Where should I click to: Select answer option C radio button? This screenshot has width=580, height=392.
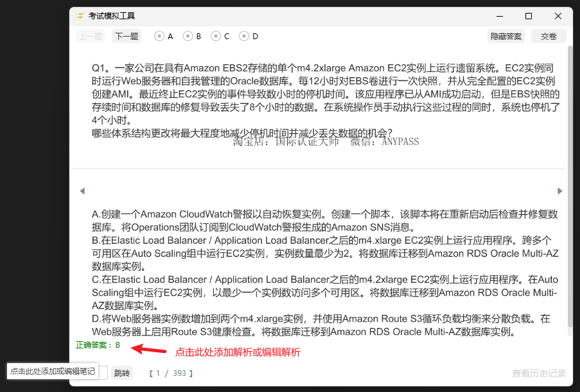tap(216, 36)
